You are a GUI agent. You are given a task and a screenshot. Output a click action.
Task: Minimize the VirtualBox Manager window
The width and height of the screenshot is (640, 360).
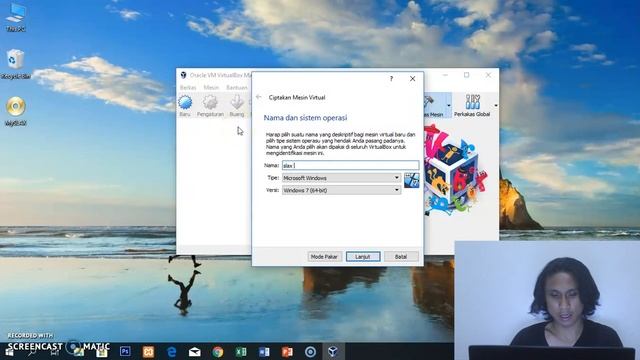click(445, 75)
